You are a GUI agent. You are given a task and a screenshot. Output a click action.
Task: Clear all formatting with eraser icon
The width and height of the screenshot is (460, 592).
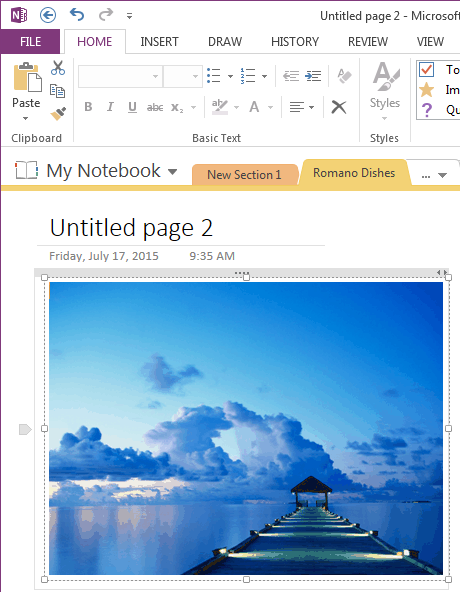coord(344,76)
